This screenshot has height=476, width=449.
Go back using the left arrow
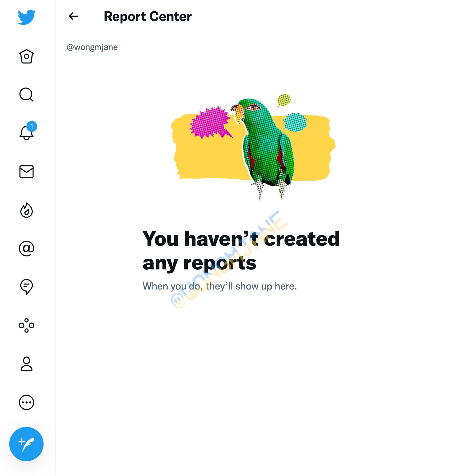pyautogui.click(x=74, y=16)
